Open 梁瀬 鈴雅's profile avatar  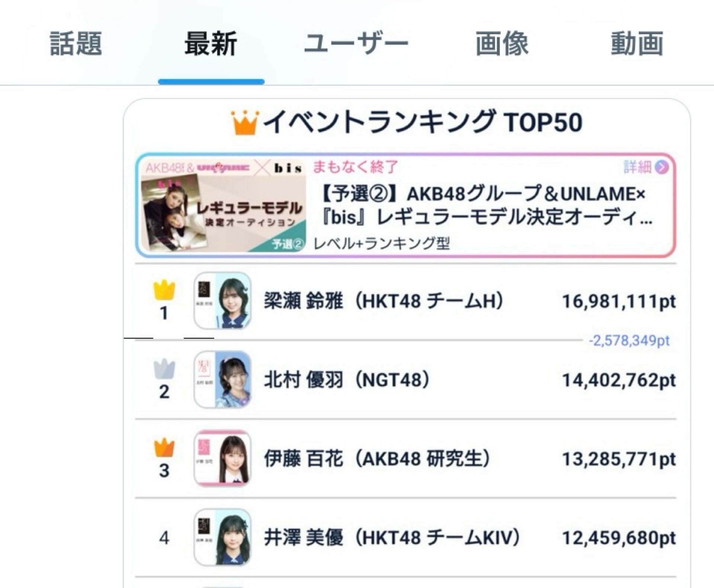[222, 301]
